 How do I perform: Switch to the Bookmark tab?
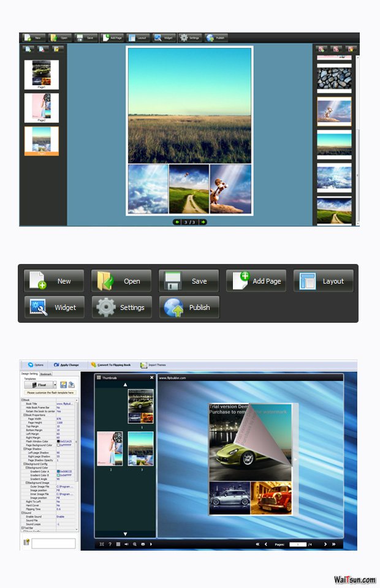tap(46, 374)
